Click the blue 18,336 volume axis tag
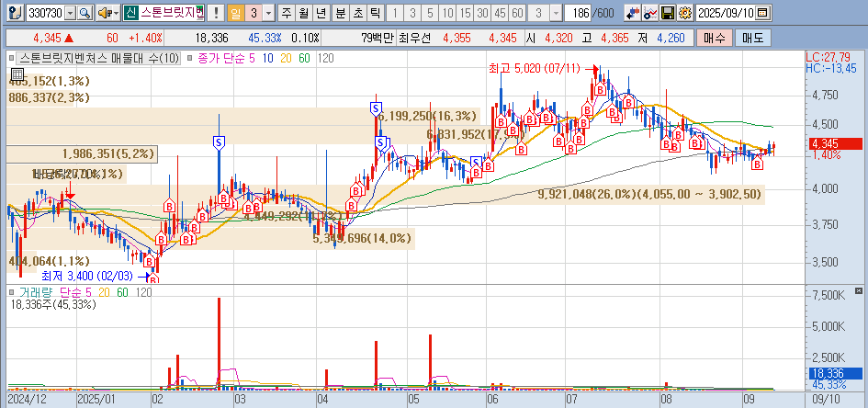The width and height of the screenshot is (868, 408). tap(835, 373)
